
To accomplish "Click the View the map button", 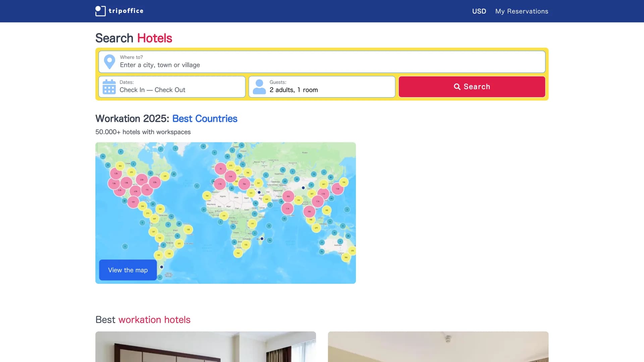I will [128, 270].
